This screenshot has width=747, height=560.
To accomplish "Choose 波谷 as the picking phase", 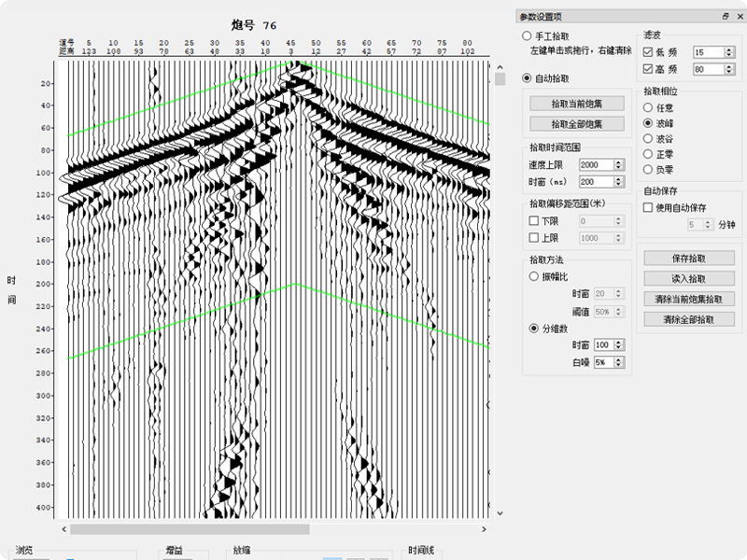I will coord(648,138).
